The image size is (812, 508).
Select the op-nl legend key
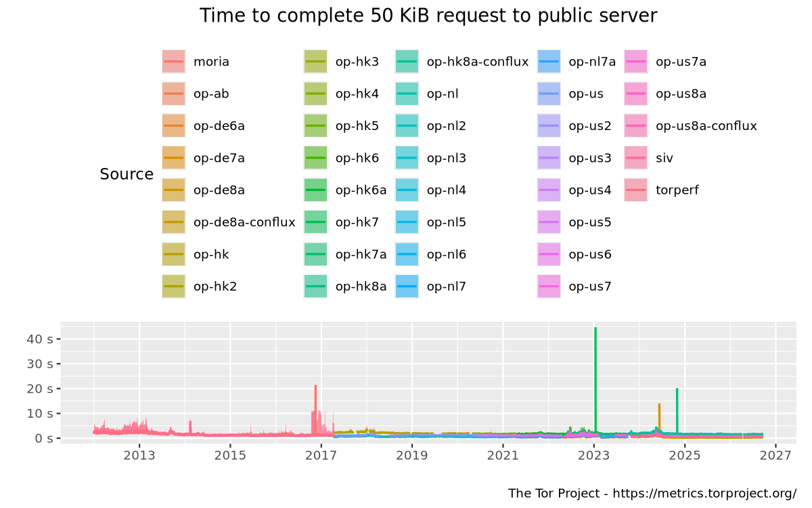(407, 93)
